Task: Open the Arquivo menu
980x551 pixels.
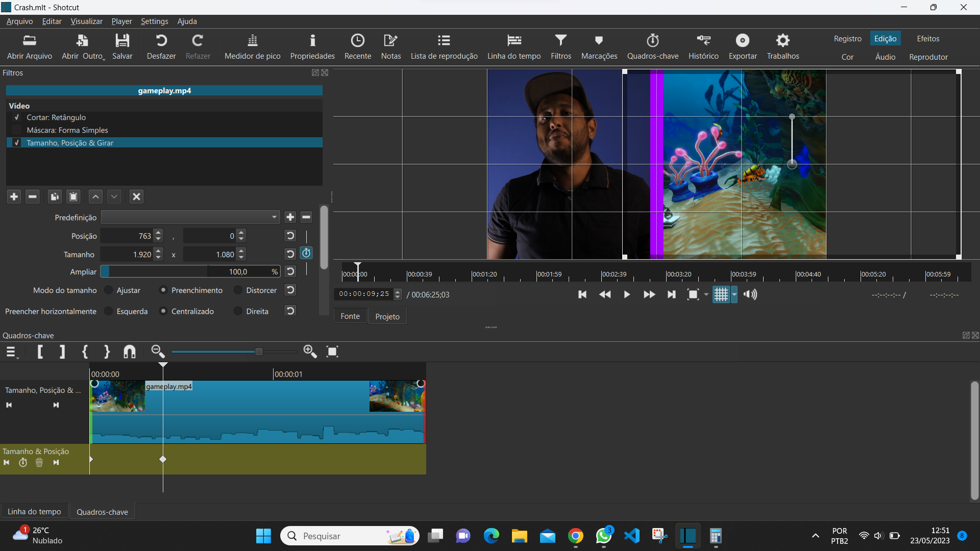Action: click(x=19, y=21)
